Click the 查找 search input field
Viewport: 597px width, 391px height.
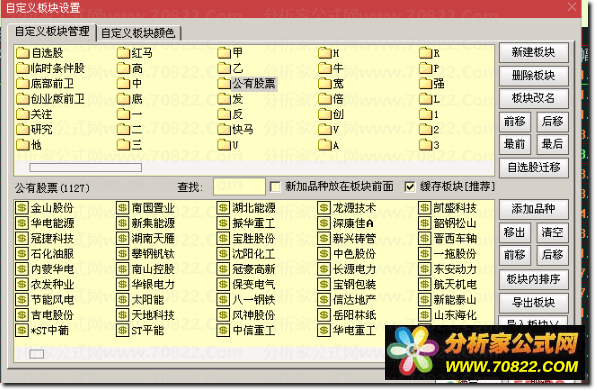239,187
